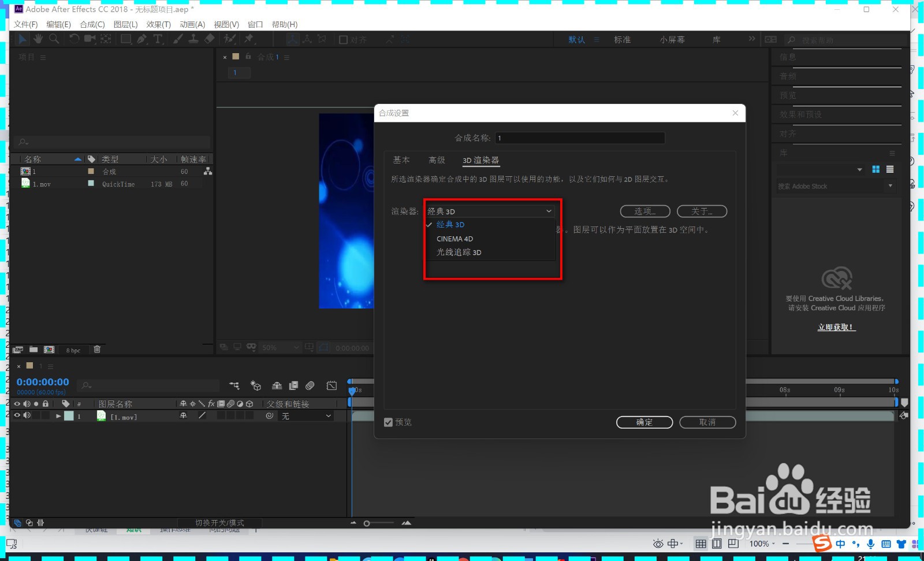924x561 pixels.
Task: Toggle the [1.mov] layer quality switch
Action: pyautogui.click(x=202, y=415)
